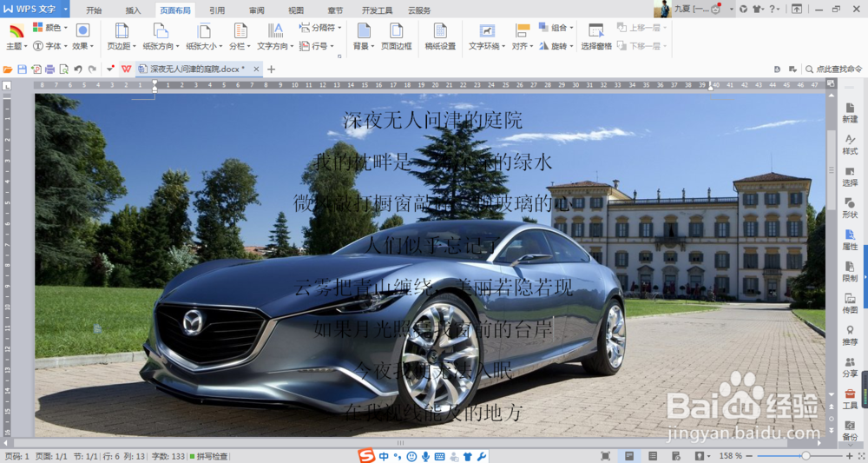Click the 点此查找命令 search command field

point(833,69)
